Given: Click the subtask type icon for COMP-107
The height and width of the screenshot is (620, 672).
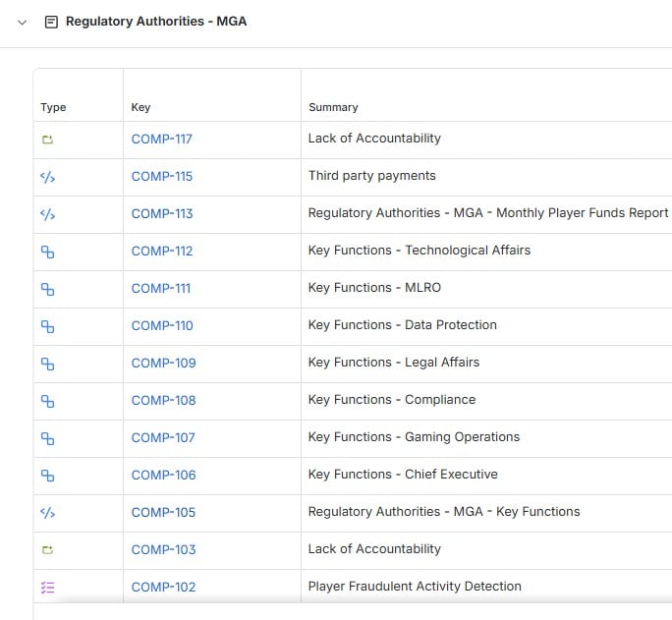Looking at the screenshot, I should pyautogui.click(x=47, y=438).
